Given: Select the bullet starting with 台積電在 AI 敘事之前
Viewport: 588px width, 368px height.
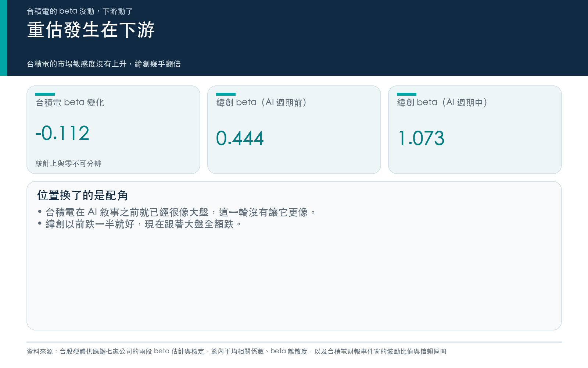Looking at the screenshot, I should click(176, 212).
